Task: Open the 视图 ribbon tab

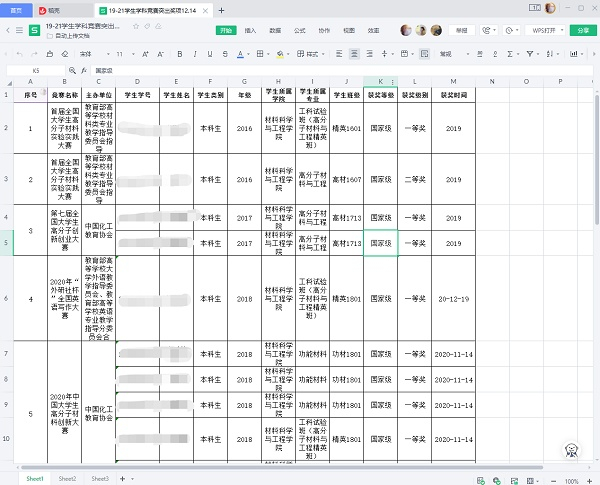Action: [x=349, y=30]
